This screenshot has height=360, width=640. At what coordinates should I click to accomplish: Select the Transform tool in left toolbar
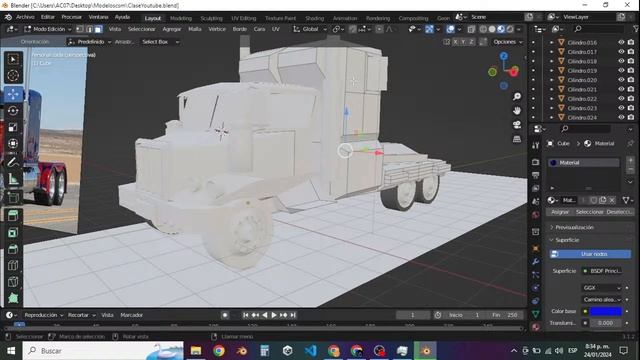tap(13, 143)
